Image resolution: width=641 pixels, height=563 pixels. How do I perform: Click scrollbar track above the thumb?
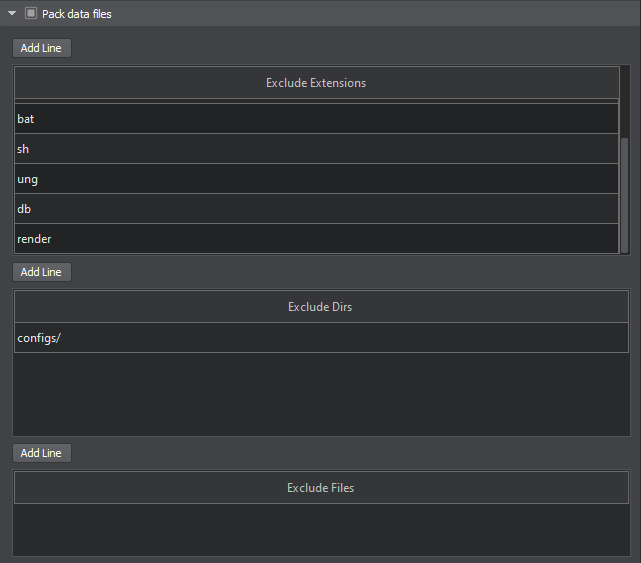click(624, 102)
